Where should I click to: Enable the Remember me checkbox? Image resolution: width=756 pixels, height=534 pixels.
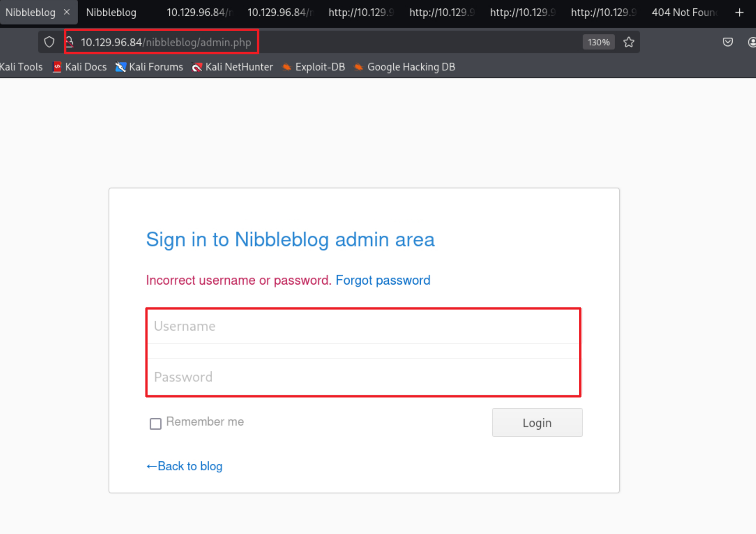pos(155,423)
